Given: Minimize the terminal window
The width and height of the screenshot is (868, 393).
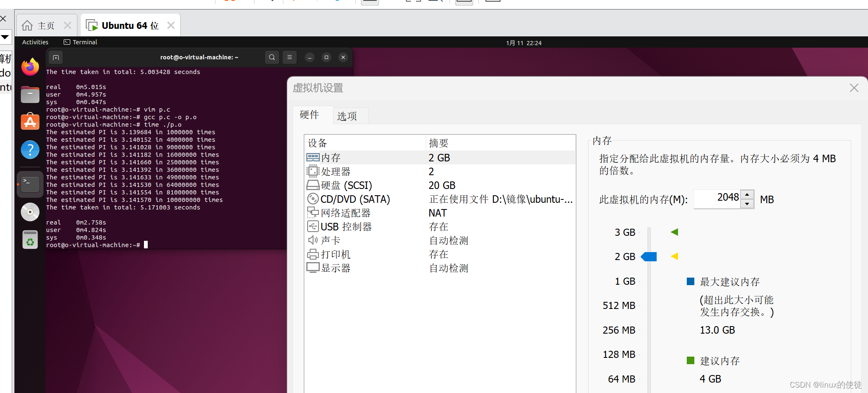Looking at the screenshot, I should [310, 57].
